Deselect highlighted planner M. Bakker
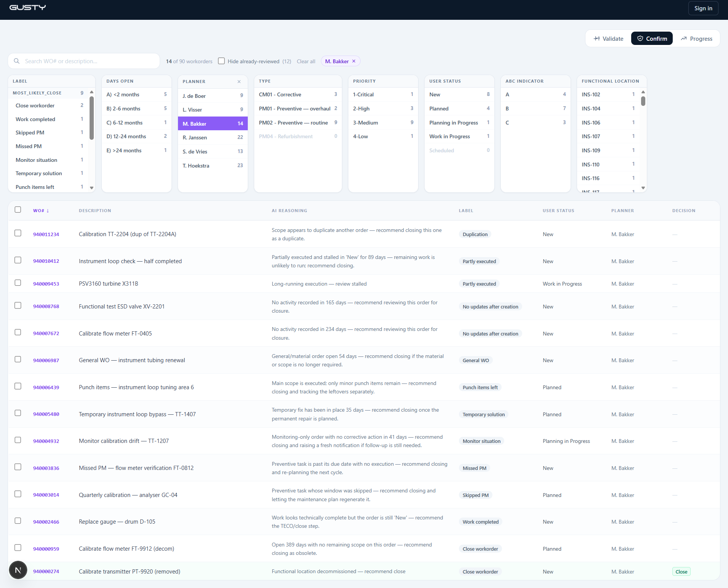This screenshot has height=588, width=728. tap(213, 124)
